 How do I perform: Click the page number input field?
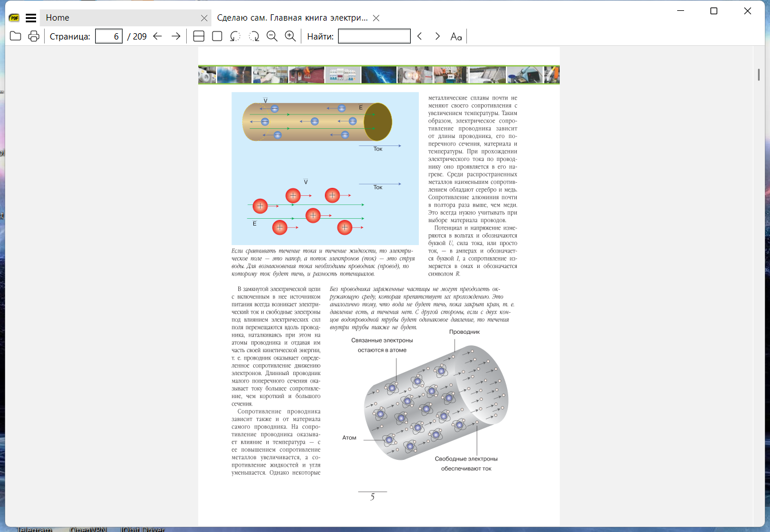(x=109, y=36)
